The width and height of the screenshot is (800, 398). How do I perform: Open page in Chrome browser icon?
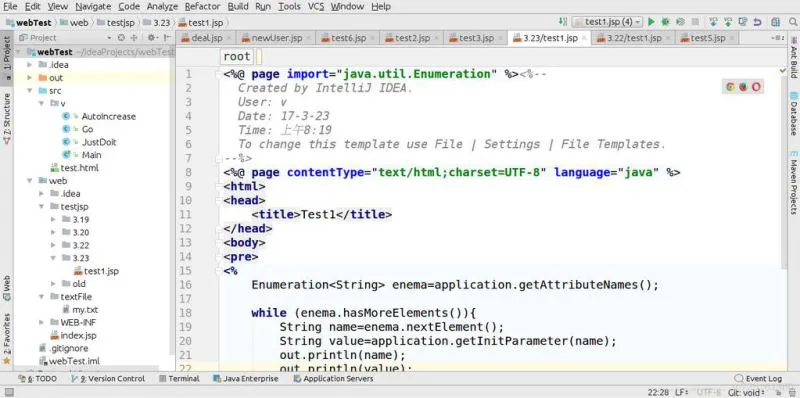click(x=730, y=87)
